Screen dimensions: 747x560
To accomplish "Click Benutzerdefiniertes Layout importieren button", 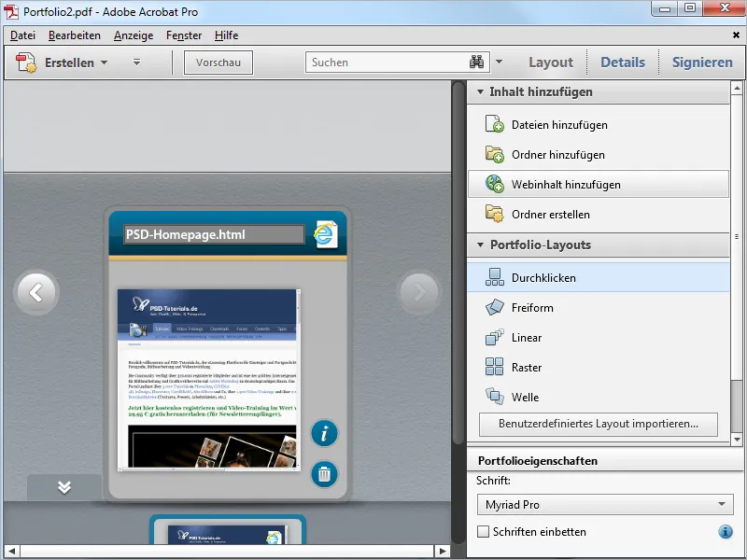I will [x=599, y=424].
